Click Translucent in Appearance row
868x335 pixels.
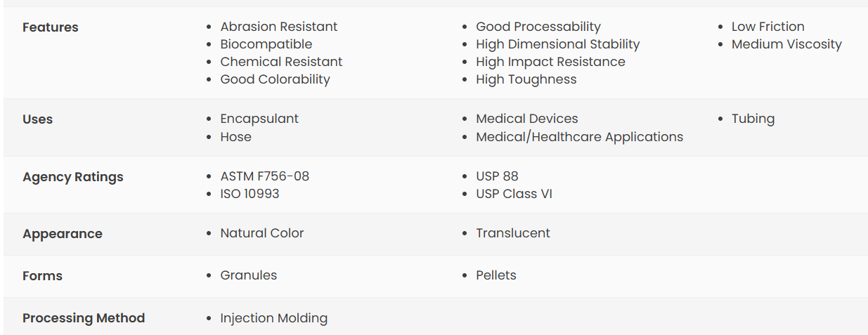(x=513, y=233)
